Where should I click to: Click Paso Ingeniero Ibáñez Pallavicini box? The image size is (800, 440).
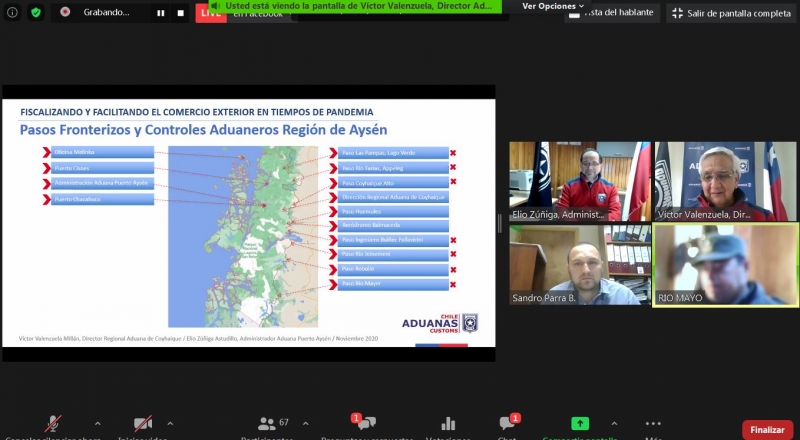pyautogui.click(x=393, y=240)
